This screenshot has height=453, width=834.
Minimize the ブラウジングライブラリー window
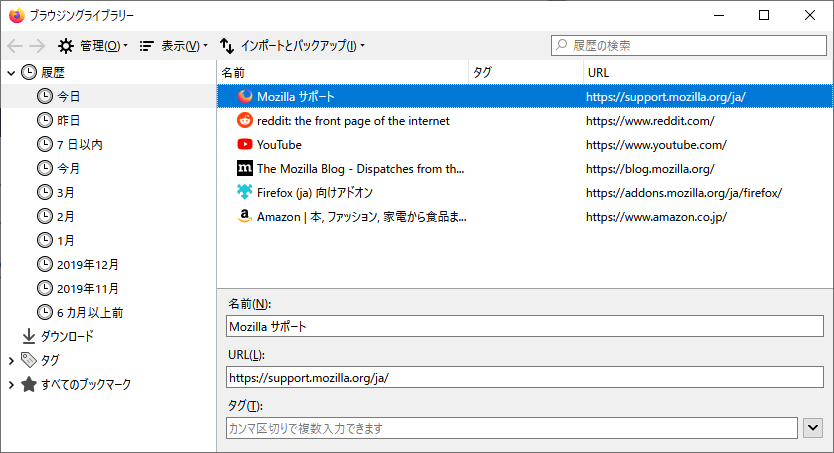tap(719, 15)
